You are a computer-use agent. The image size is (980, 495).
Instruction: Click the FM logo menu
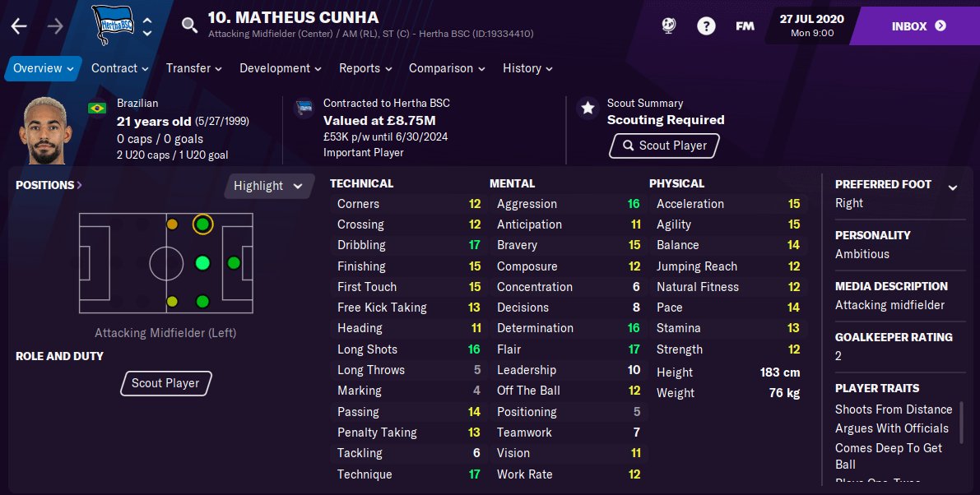pyautogui.click(x=745, y=26)
